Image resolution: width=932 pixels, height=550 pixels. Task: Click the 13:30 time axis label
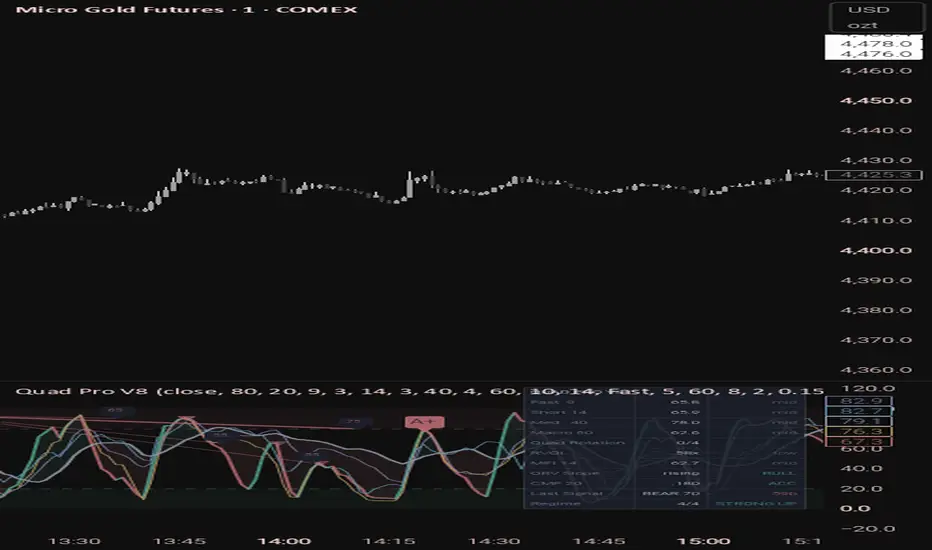click(74, 541)
